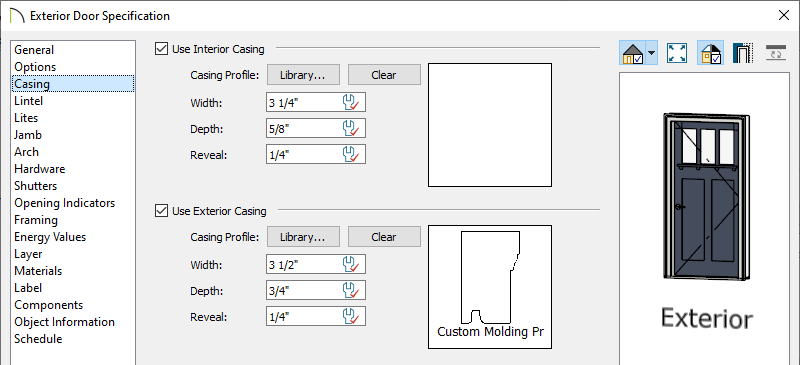
Task: Open the Jamb panel
Action: pyautogui.click(x=28, y=135)
